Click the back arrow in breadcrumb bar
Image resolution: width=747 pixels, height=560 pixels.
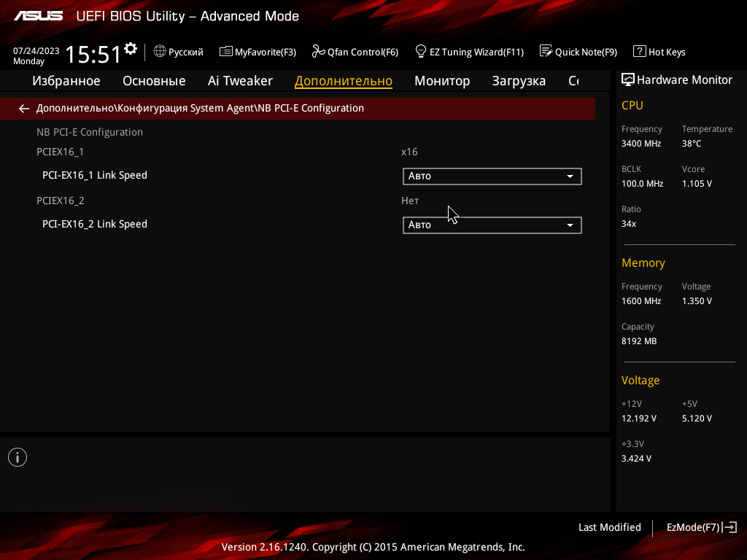(24, 109)
